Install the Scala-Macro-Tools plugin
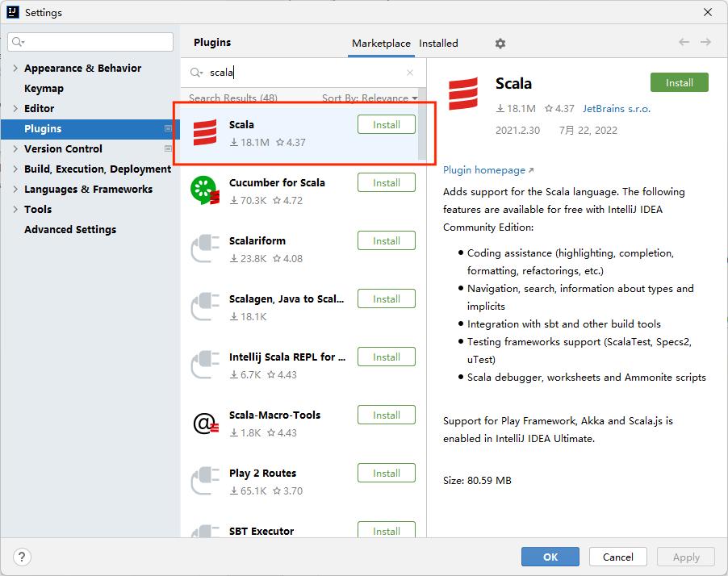The height and width of the screenshot is (576, 728). tap(387, 415)
